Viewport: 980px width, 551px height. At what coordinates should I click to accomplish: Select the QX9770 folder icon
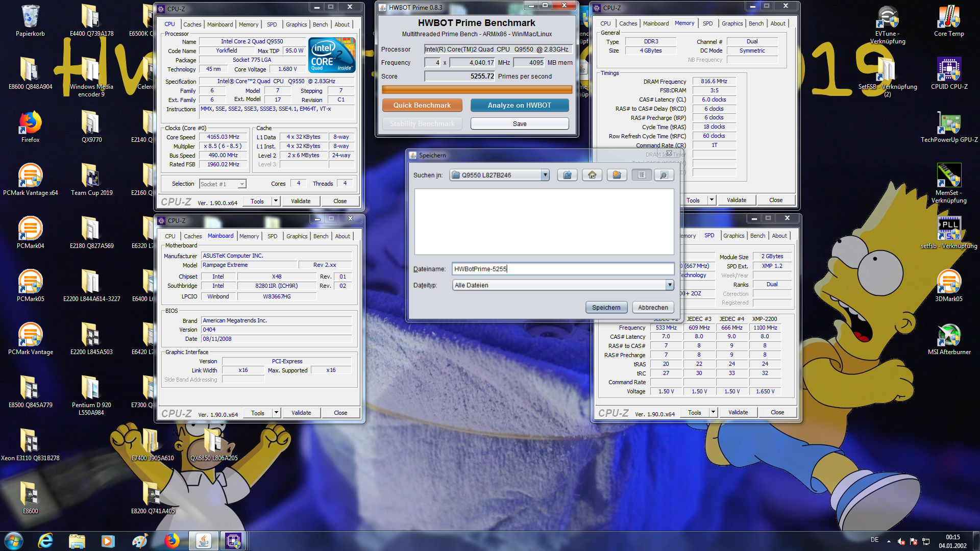pos(91,127)
